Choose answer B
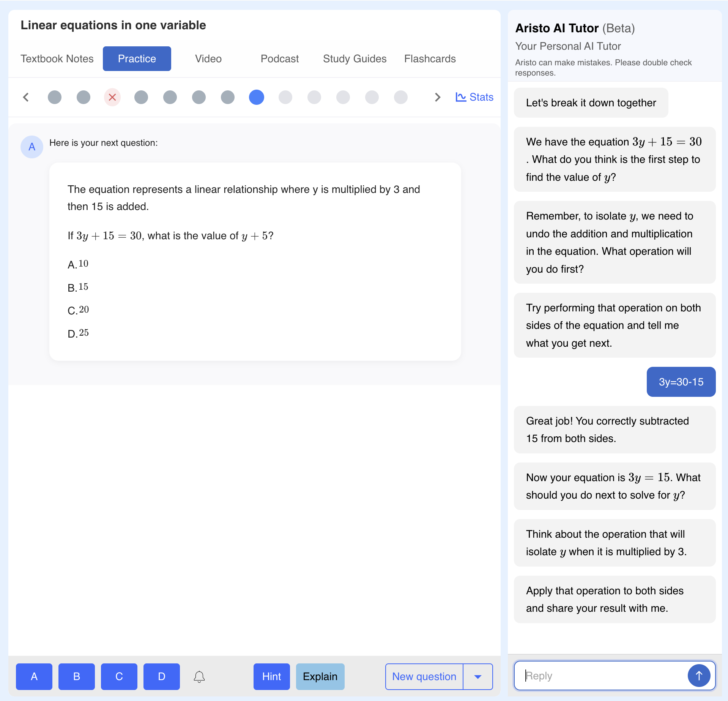Image resolution: width=728 pixels, height=701 pixels. click(x=77, y=676)
